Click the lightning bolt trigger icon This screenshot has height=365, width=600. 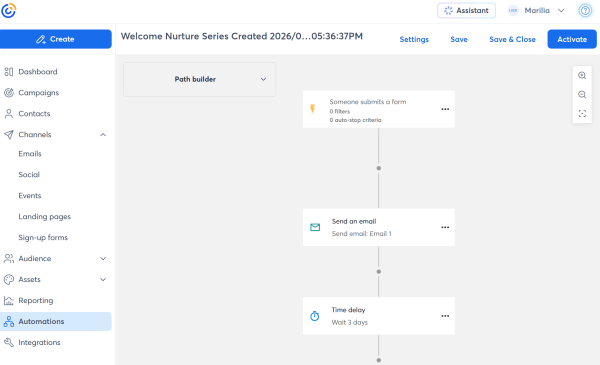[x=313, y=109]
